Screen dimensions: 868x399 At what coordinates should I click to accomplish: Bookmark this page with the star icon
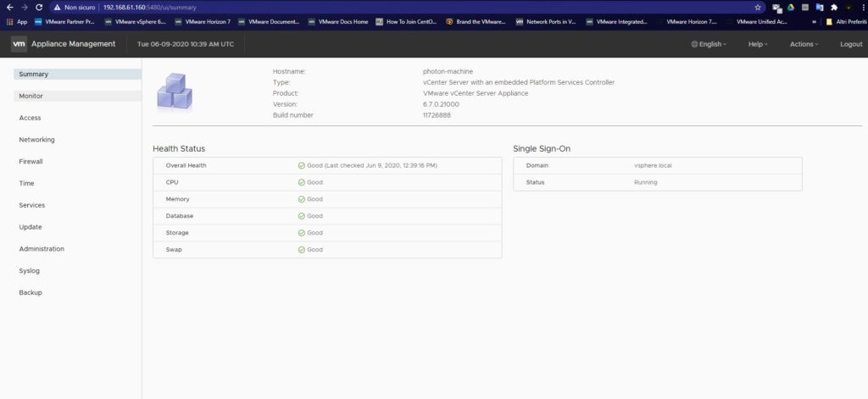tap(758, 8)
